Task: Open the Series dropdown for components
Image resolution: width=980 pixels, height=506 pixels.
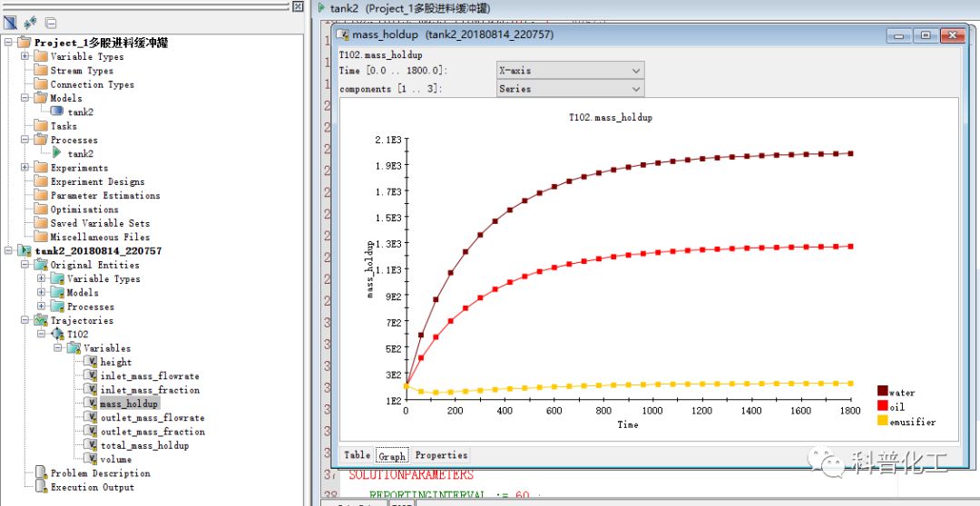Action: coord(634,89)
